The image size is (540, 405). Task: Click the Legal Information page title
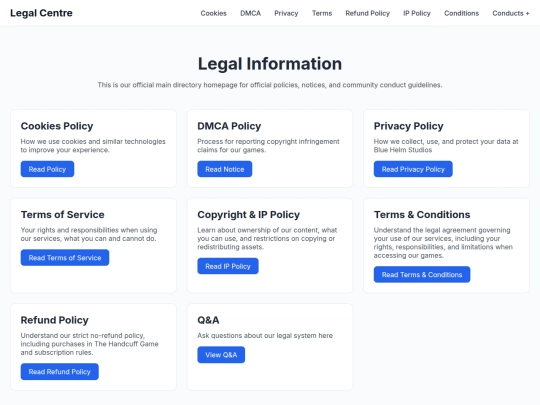tap(270, 64)
